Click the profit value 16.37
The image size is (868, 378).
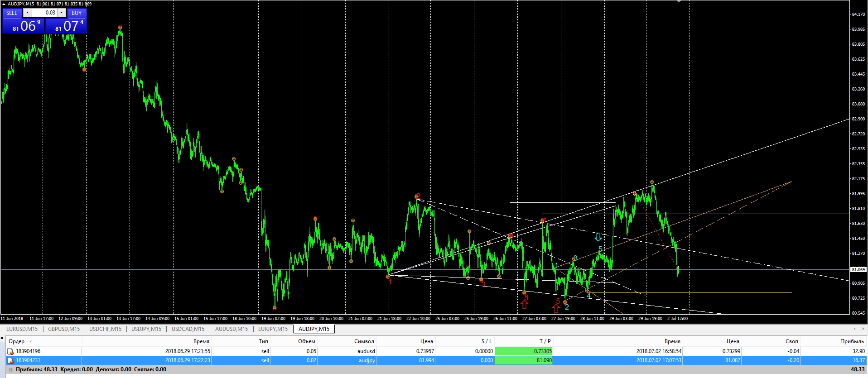[858, 360]
